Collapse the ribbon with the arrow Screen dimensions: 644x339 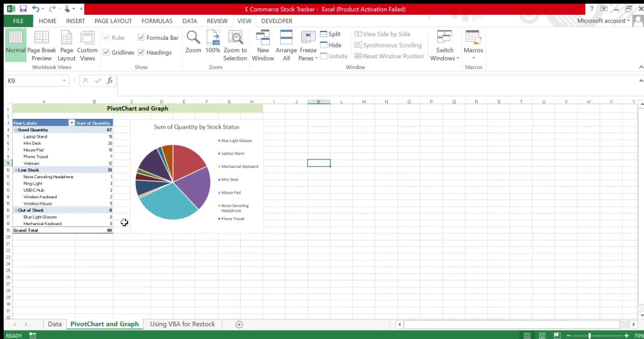click(641, 67)
